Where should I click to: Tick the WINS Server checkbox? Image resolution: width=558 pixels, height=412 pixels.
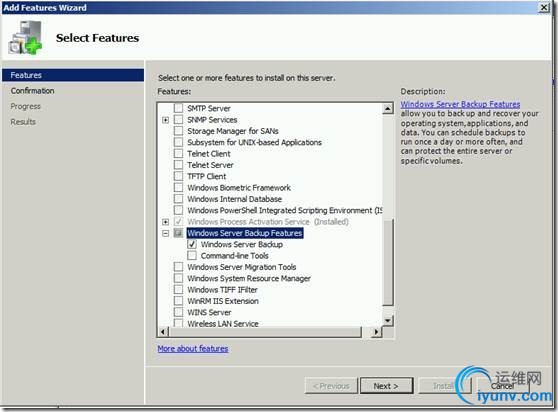point(178,312)
